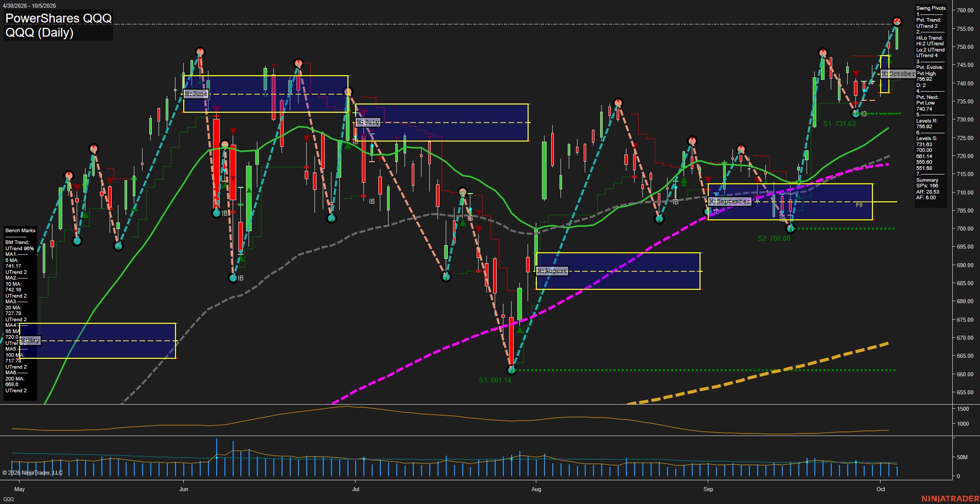
Task: Click the 20 MA: 727.78 benchmark entry
Action: click(x=13, y=310)
